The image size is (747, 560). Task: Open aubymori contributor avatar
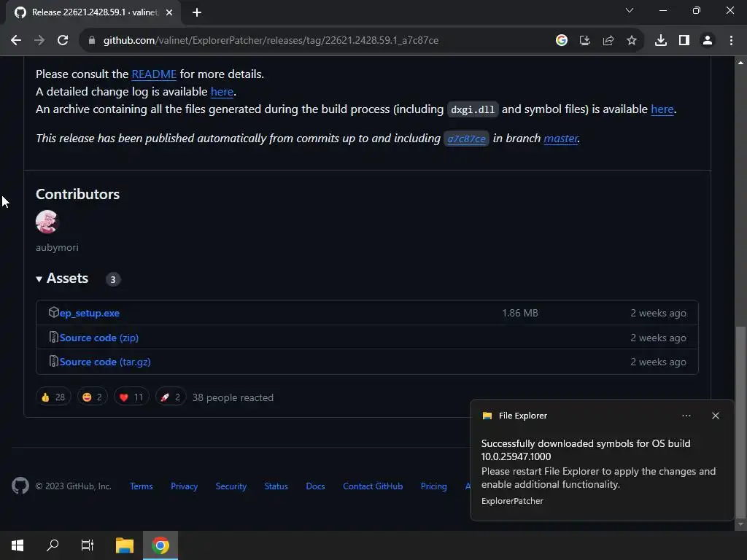click(x=47, y=222)
